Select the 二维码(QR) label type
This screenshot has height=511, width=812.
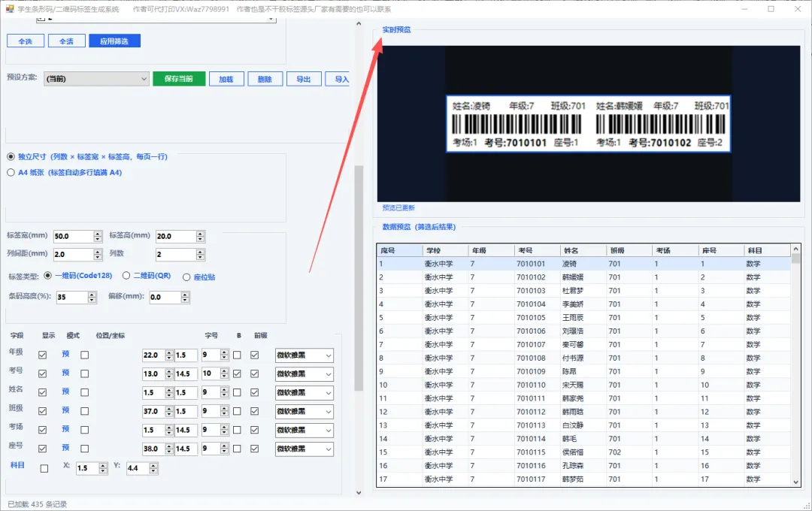point(126,276)
